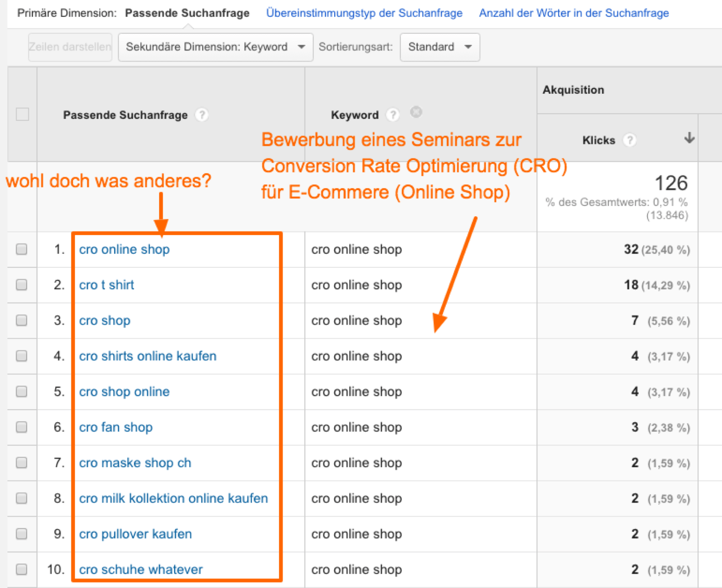Image resolution: width=722 pixels, height=588 pixels.
Task: Check the box for row 5 cro shop online
Action: pos(21,391)
